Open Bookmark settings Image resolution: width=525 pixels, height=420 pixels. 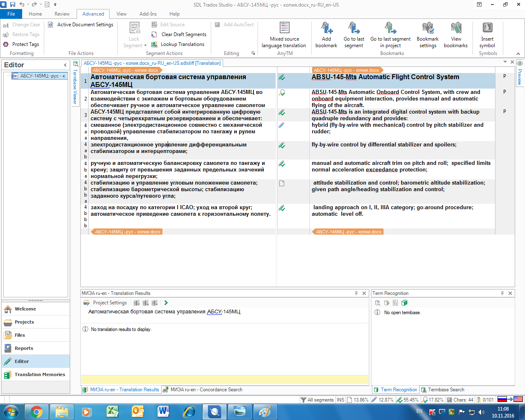(428, 35)
